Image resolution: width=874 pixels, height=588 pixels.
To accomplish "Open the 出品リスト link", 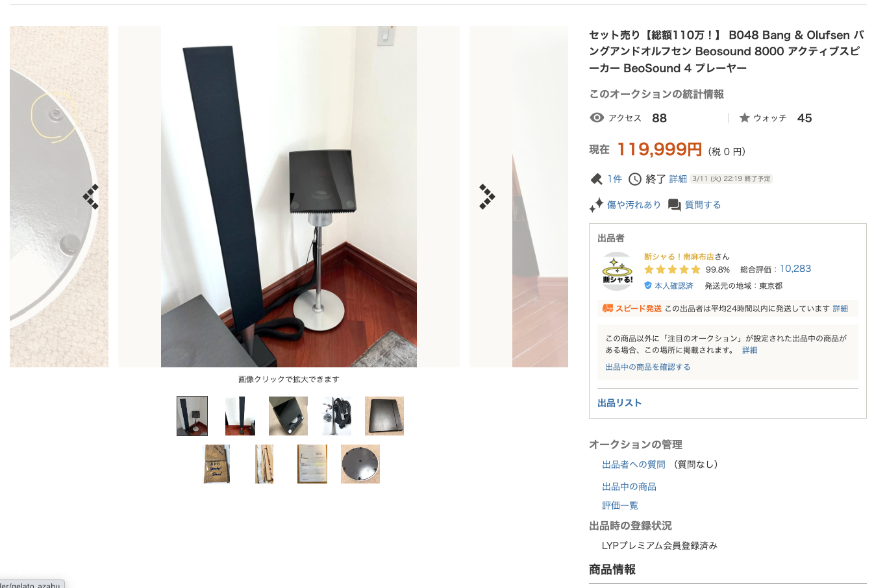I will point(619,403).
